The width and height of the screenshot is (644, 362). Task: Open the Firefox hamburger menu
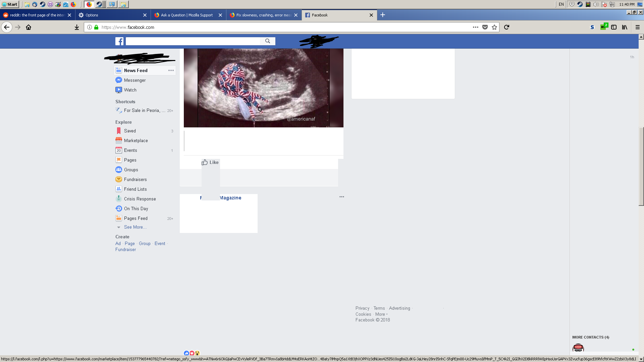(x=637, y=27)
